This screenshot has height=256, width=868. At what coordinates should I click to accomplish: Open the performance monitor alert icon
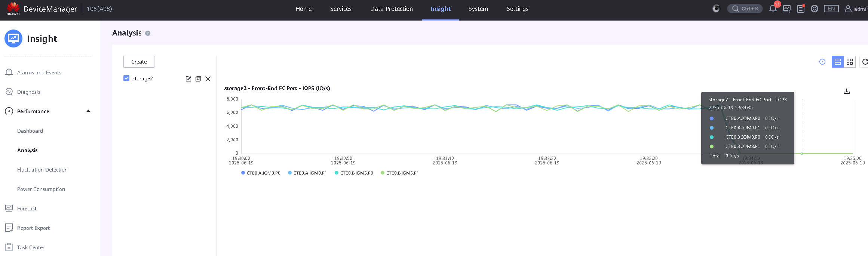click(x=787, y=9)
